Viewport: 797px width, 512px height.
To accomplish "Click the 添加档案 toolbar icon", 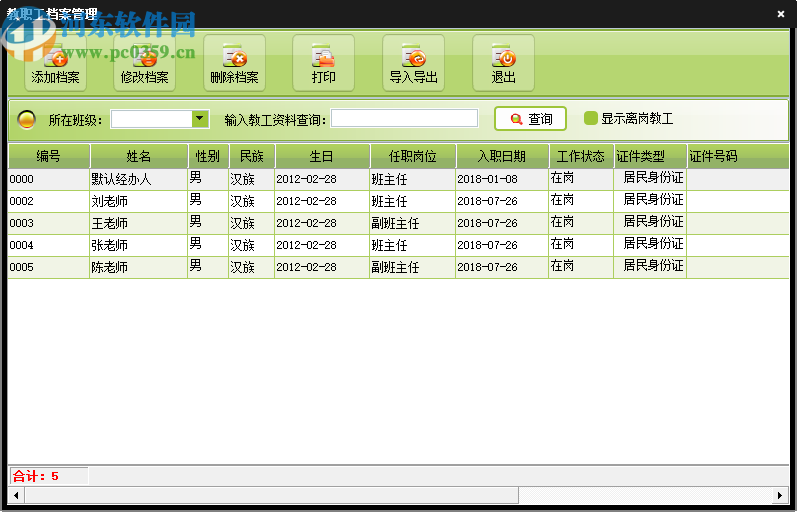I will [55, 64].
